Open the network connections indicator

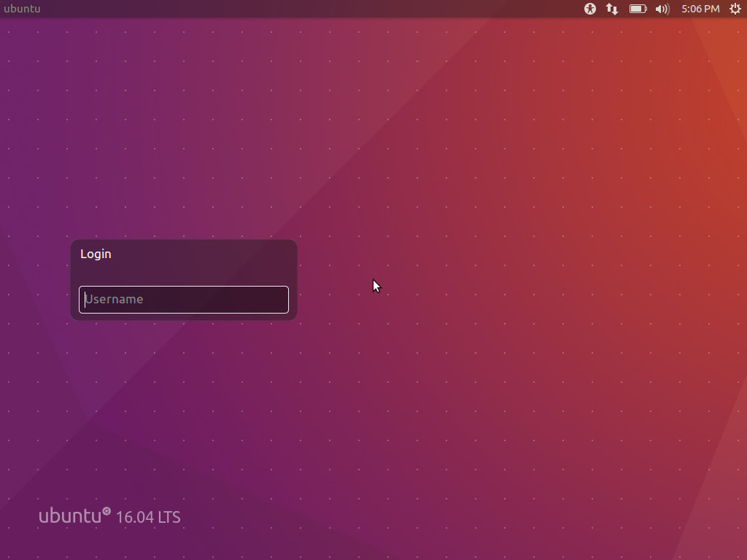pos(612,9)
